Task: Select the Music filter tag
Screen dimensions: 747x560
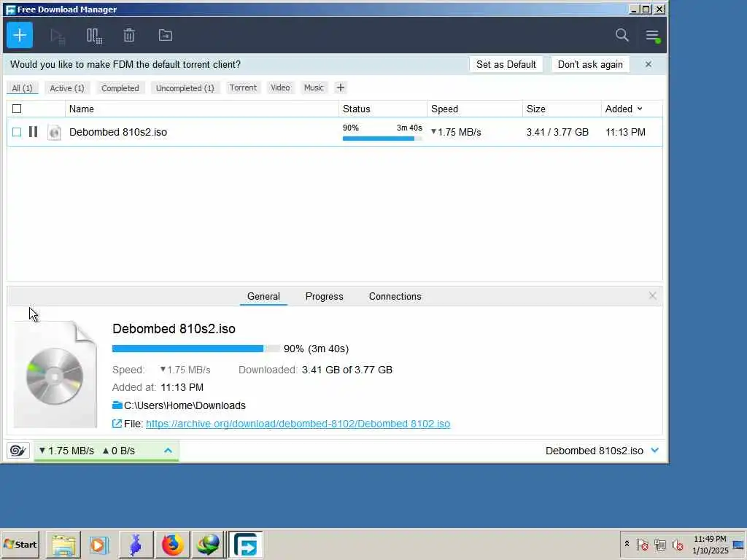Action: tap(314, 87)
